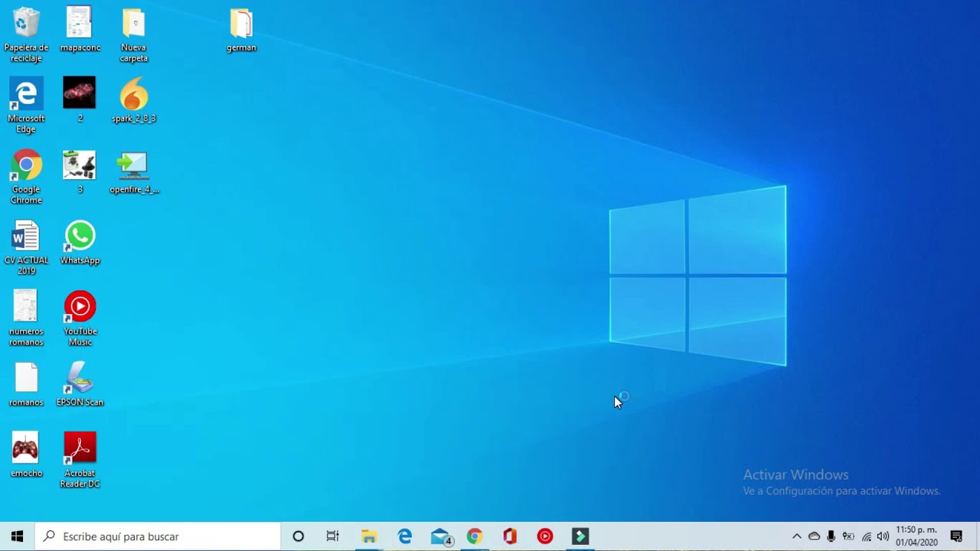Image resolution: width=980 pixels, height=551 pixels.
Task: Select the image file named 2
Action: (80, 100)
